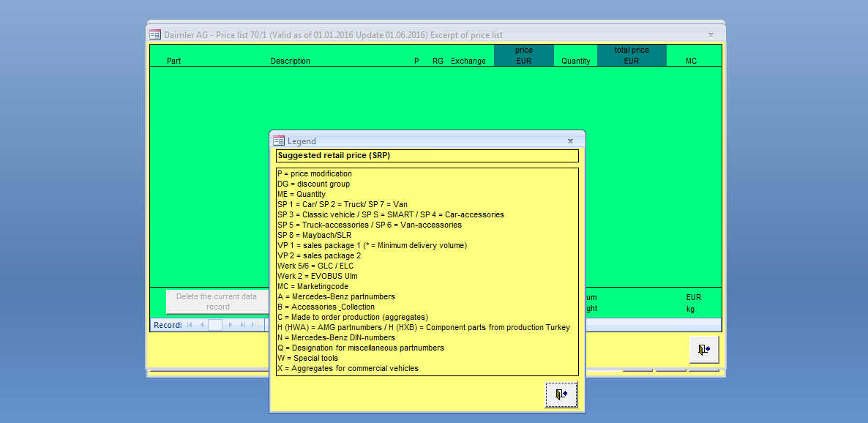The image size is (868, 423).
Task: Click the price EUR column header
Action: point(524,56)
